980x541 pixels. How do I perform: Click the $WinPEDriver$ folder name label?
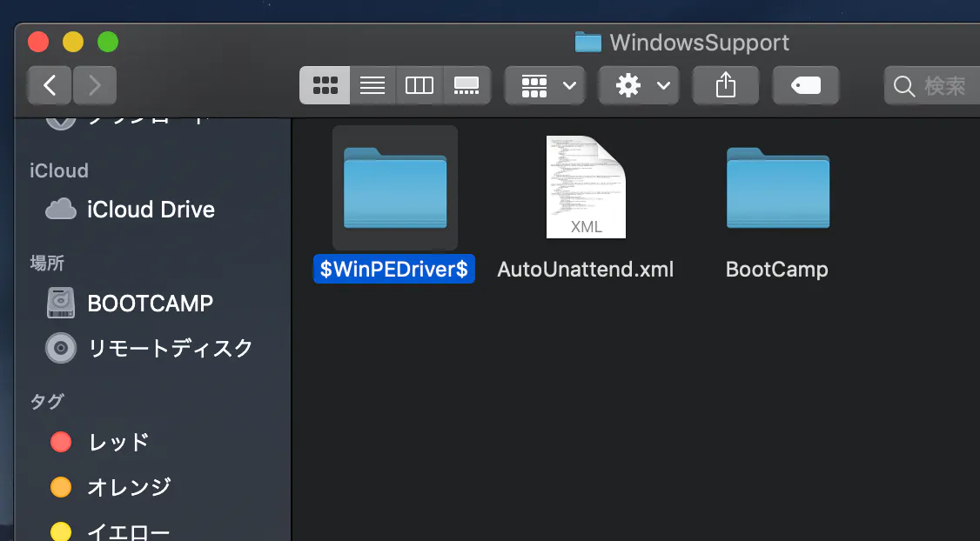(393, 270)
